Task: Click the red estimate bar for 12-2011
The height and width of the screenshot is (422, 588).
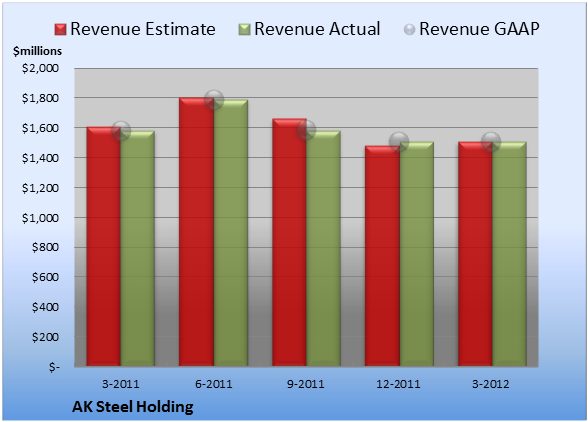Action: (x=382, y=256)
